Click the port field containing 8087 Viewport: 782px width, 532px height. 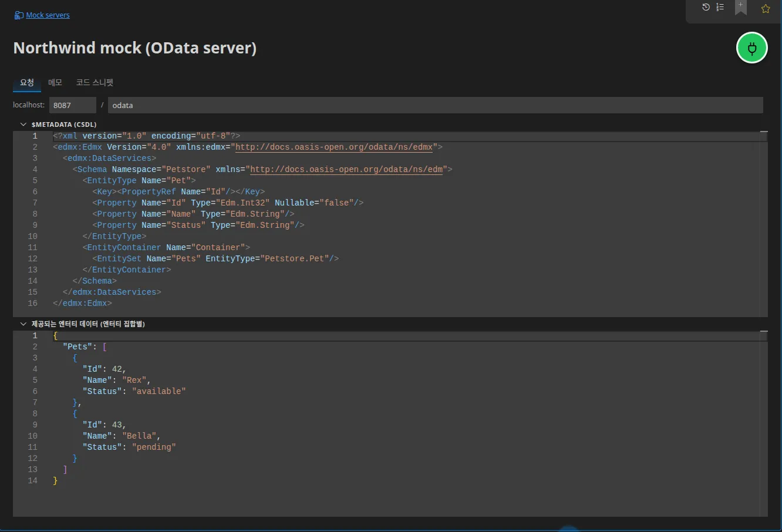[x=72, y=105]
